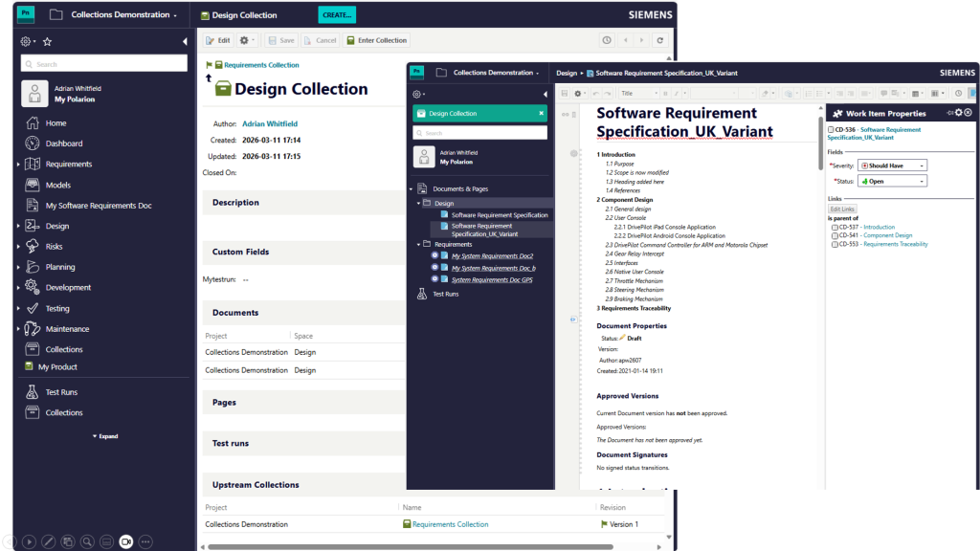Check the CD-537 Introduction checkbox
Image resolution: width=980 pixels, height=551 pixels.
coord(835,228)
